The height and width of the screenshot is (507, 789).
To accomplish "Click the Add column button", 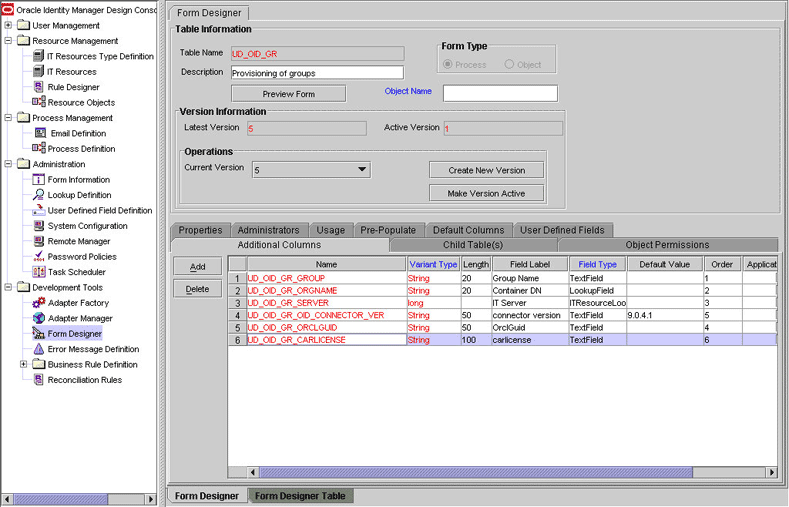I will (197, 267).
